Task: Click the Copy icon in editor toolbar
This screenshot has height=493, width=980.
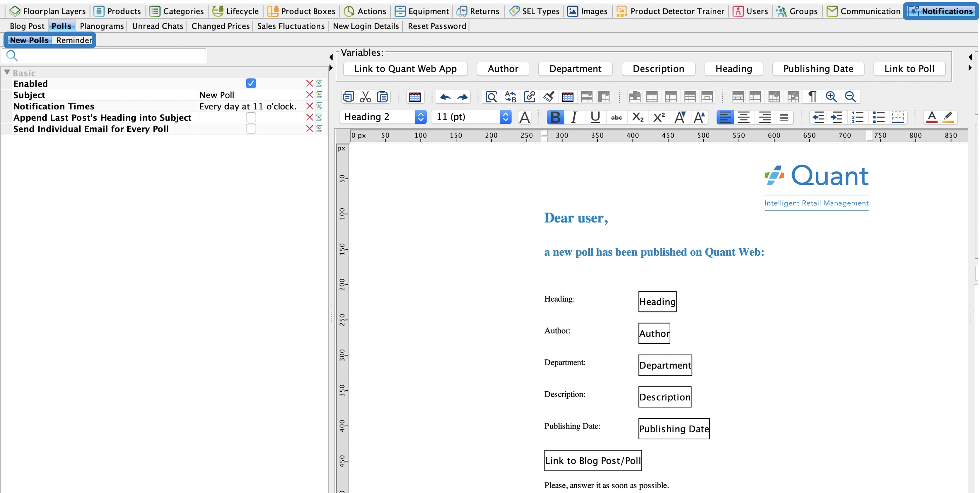Action: click(348, 97)
